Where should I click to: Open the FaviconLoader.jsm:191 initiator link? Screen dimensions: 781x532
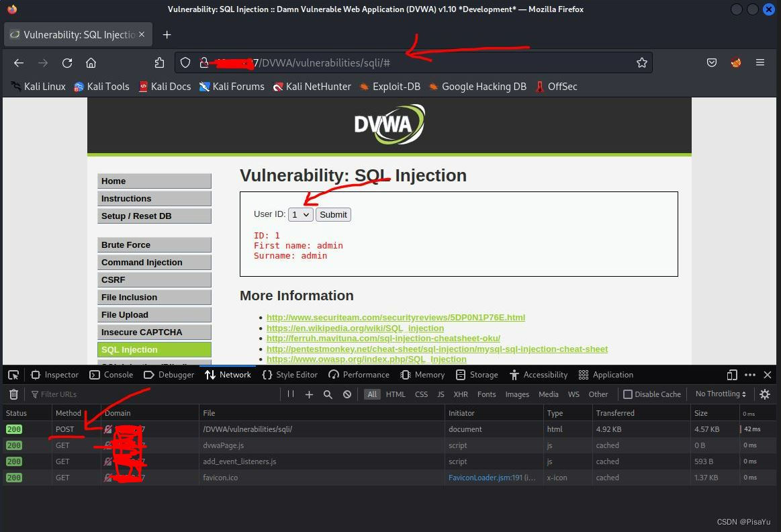click(x=485, y=478)
